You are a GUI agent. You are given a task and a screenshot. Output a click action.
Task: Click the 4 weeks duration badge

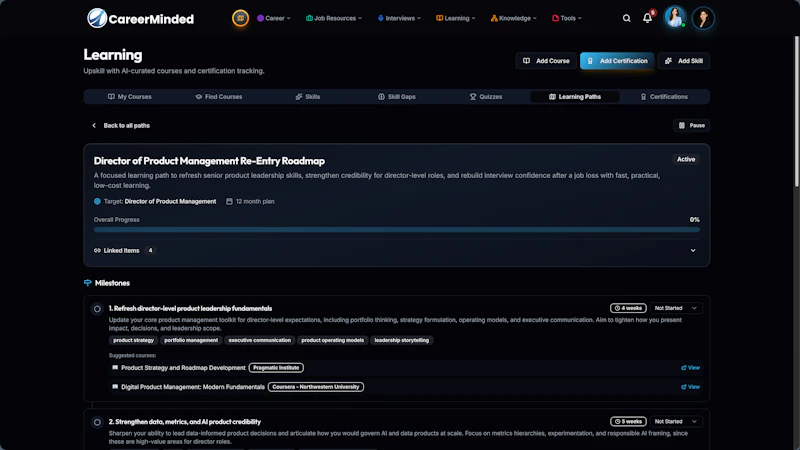pyautogui.click(x=628, y=308)
